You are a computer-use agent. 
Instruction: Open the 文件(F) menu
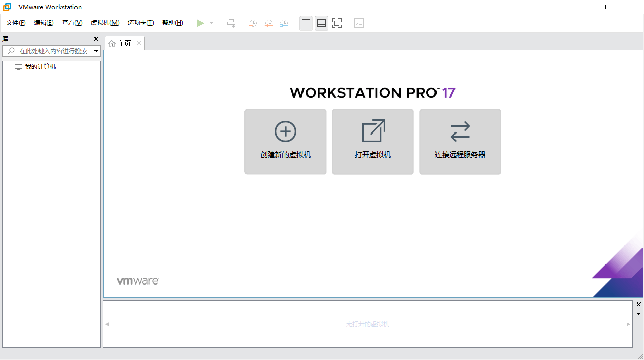16,23
